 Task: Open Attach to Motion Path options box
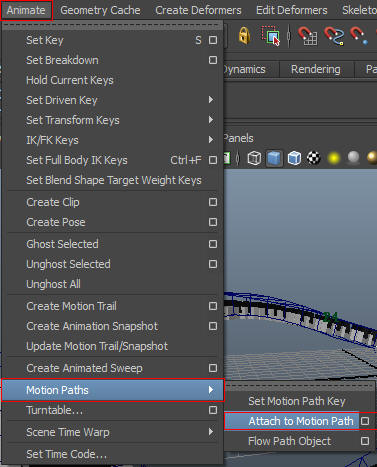click(x=365, y=421)
